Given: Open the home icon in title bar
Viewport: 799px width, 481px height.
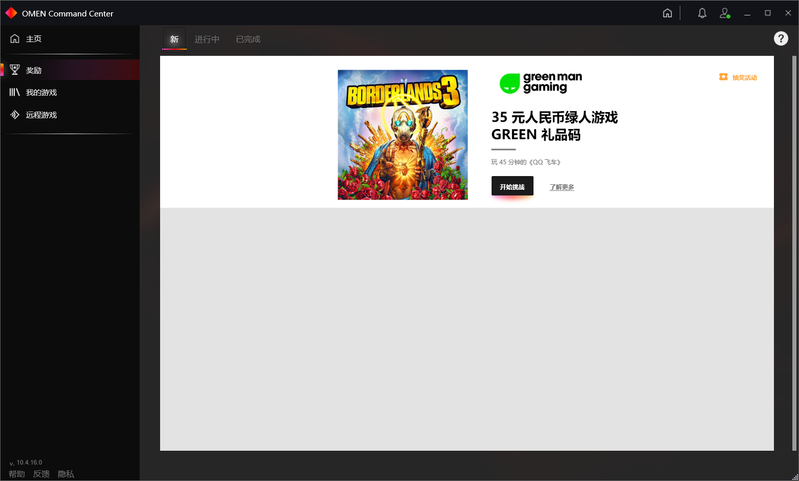Looking at the screenshot, I should (667, 13).
